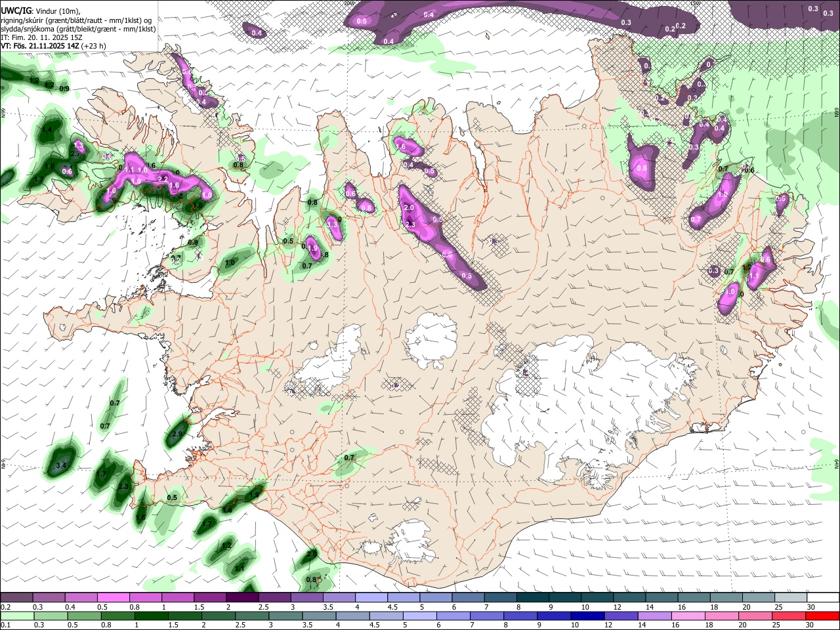Choose the white 30 swatch in snow legend
This screenshot has height=630, width=840.
[x=824, y=598]
